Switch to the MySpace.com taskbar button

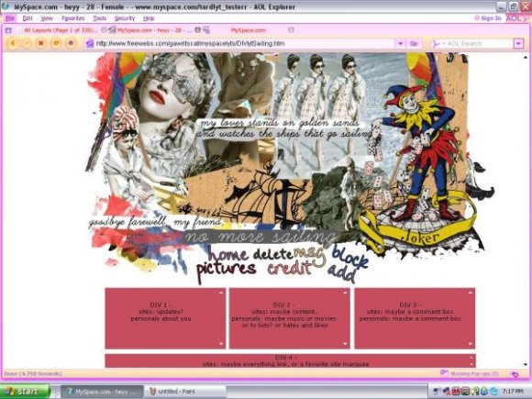tap(102, 392)
